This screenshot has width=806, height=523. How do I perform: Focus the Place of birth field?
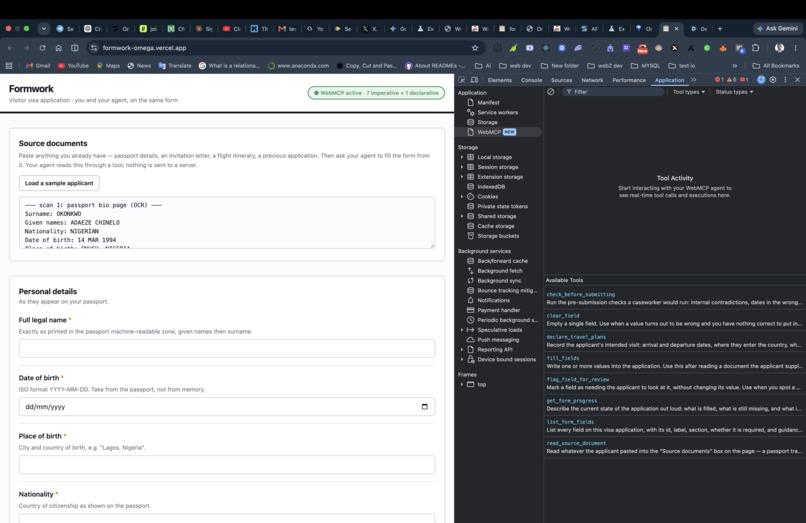(x=227, y=465)
